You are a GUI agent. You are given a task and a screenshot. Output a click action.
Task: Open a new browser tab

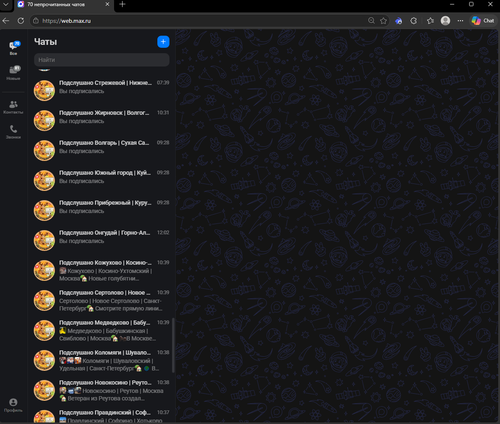coord(122,4)
